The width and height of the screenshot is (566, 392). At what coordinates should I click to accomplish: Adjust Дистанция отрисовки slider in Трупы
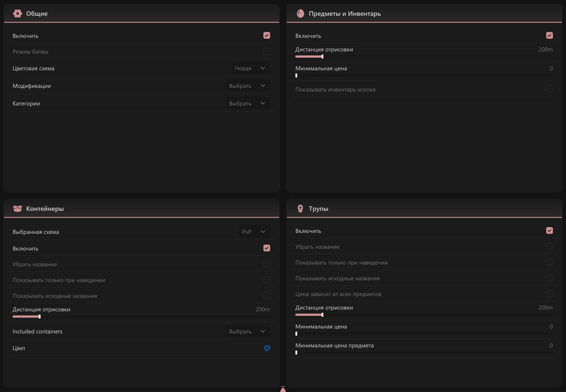tap(424, 315)
